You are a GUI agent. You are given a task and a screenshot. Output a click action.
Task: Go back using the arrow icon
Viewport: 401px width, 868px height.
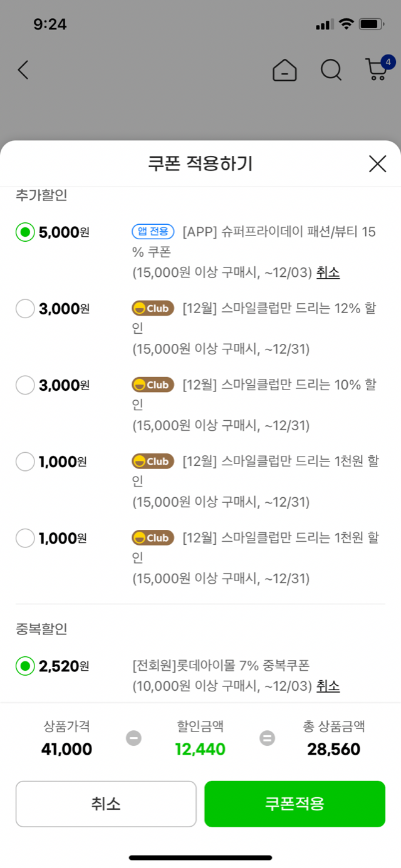click(23, 70)
